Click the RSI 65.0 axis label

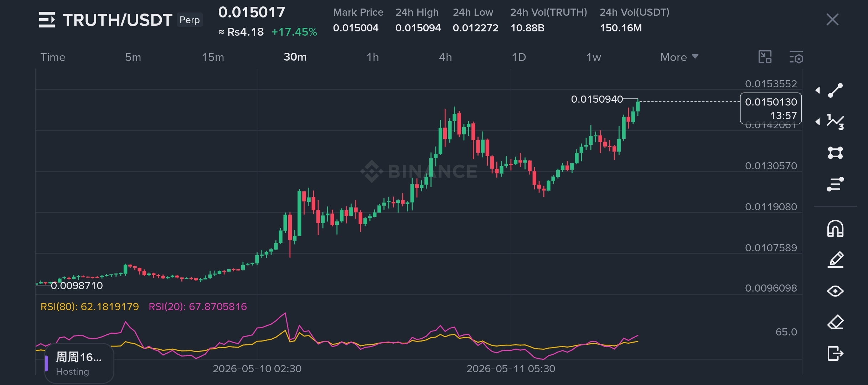[x=786, y=332]
